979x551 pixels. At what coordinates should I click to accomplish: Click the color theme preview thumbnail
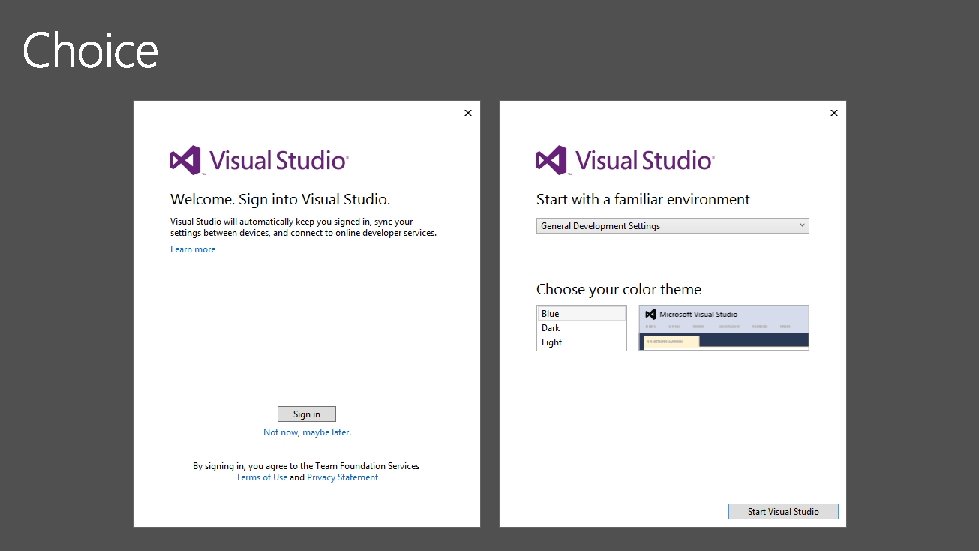pyautogui.click(x=724, y=328)
